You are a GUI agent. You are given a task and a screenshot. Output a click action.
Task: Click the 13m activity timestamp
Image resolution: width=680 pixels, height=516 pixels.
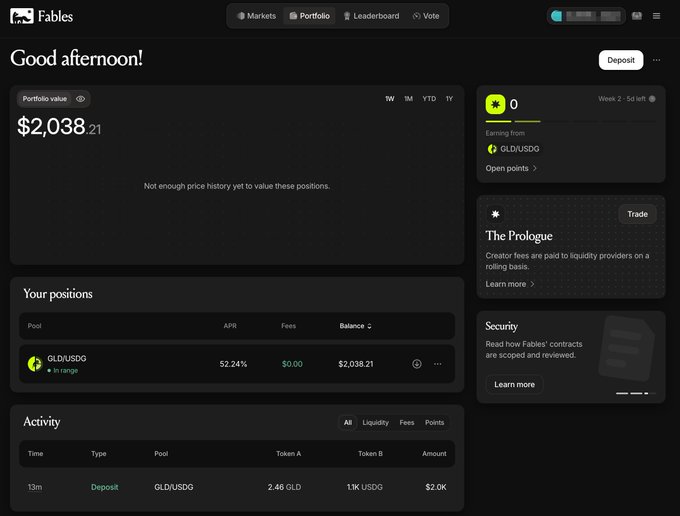point(35,487)
